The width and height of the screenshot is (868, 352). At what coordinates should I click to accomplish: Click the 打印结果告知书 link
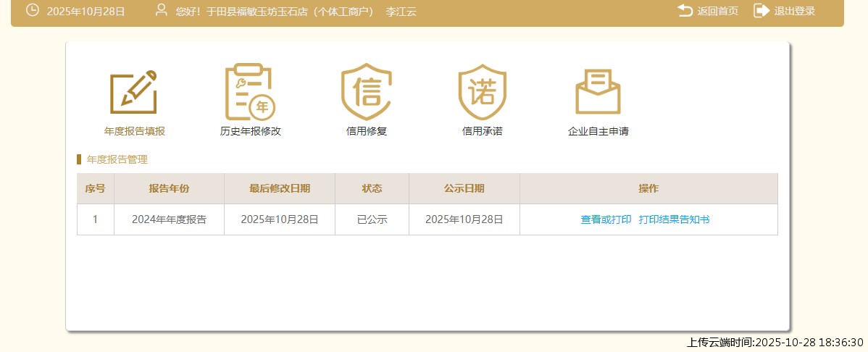tap(674, 219)
